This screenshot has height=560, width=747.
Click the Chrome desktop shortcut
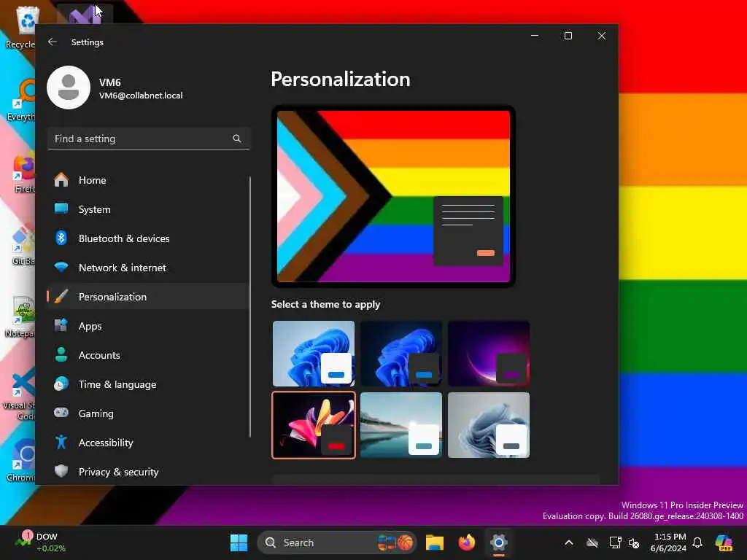coord(21,459)
